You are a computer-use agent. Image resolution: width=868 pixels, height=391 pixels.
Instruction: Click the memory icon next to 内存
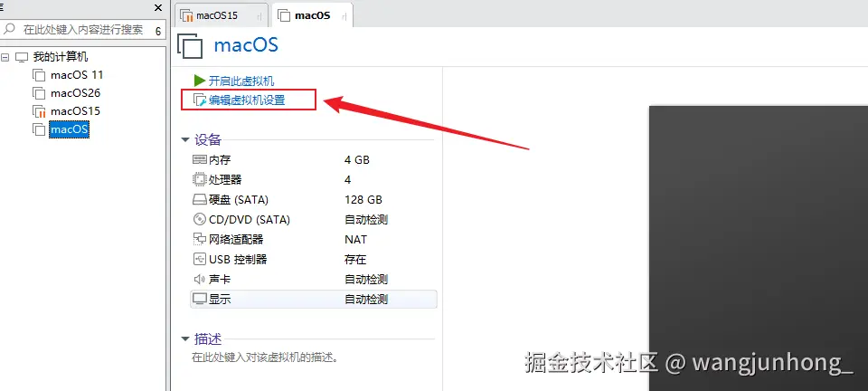coord(199,159)
